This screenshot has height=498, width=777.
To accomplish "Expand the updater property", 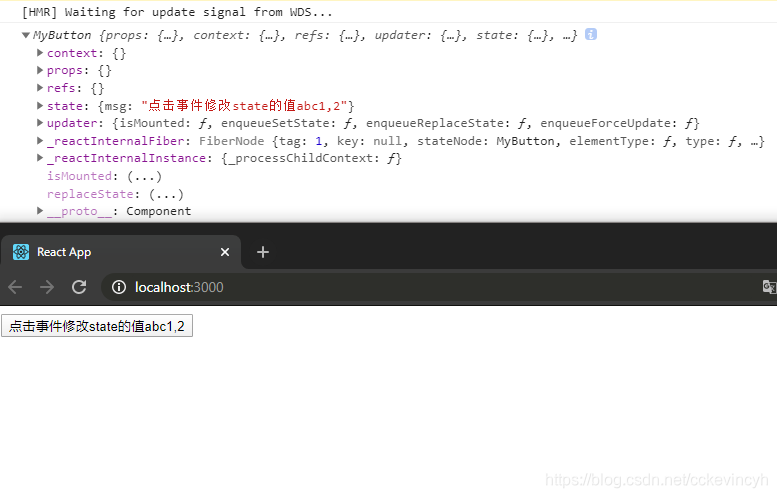I will (x=40, y=123).
